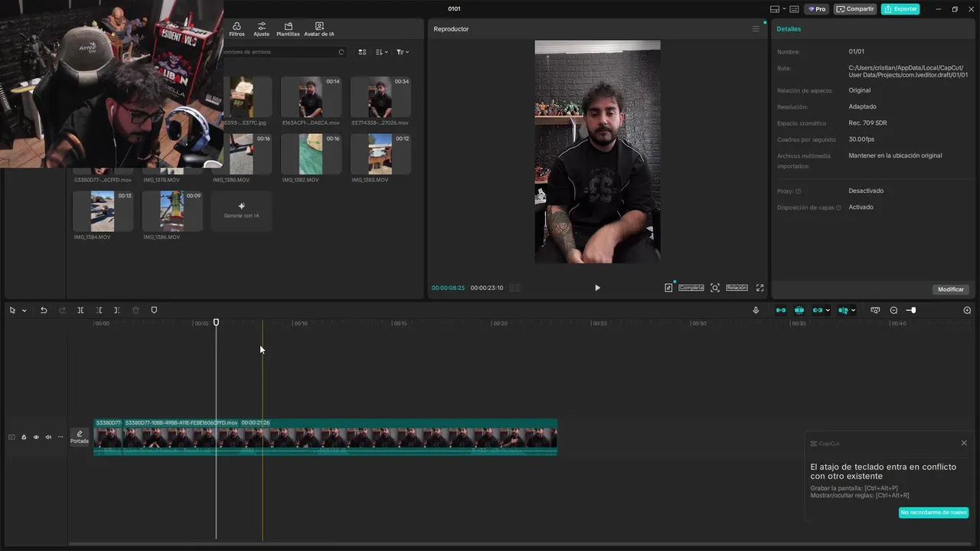Switch to the Detalles panel tab
The image size is (980, 551).
pos(789,29)
